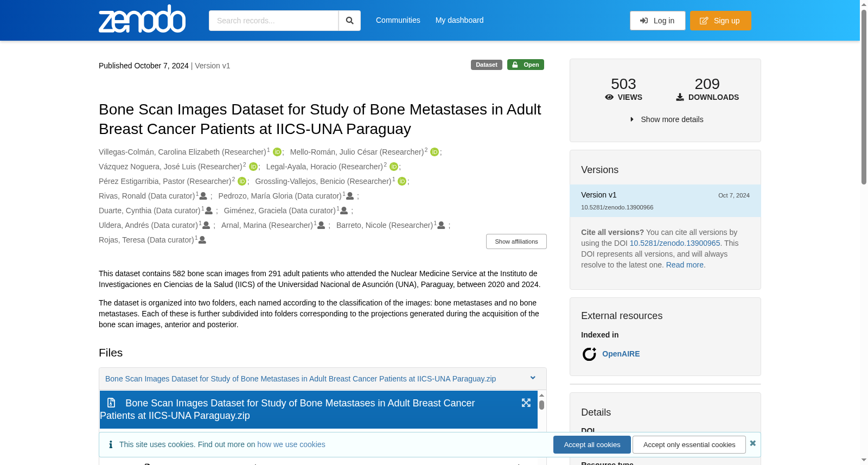
Task: Click the Log in button
Action: pyautogui.click(x=658, y=21)
